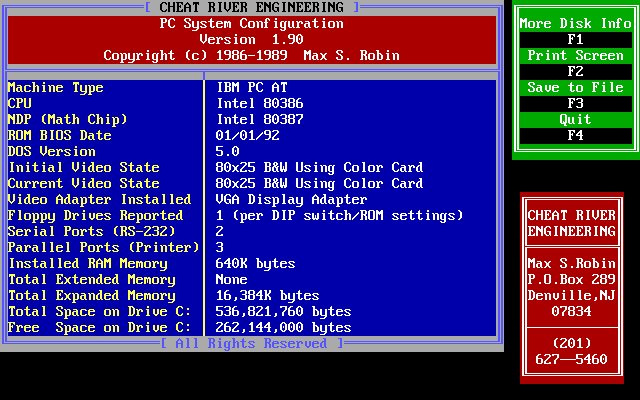Select the Total Extended Memory label
This screenshot has width=640, height=400.
point(91,280)
